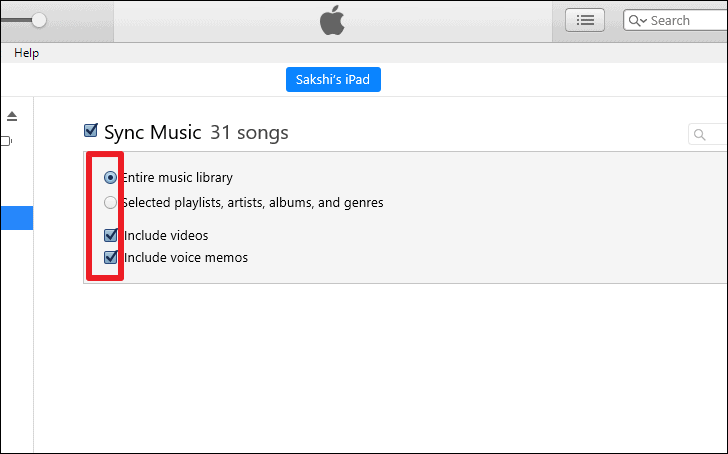Click the device battery icon in the sidebar
728x454 pixels.
pos(6,141)
